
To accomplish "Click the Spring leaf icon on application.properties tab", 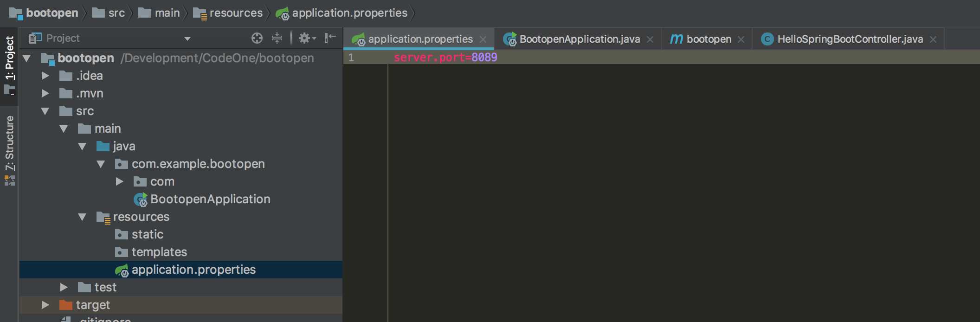I will coord(358,39).
